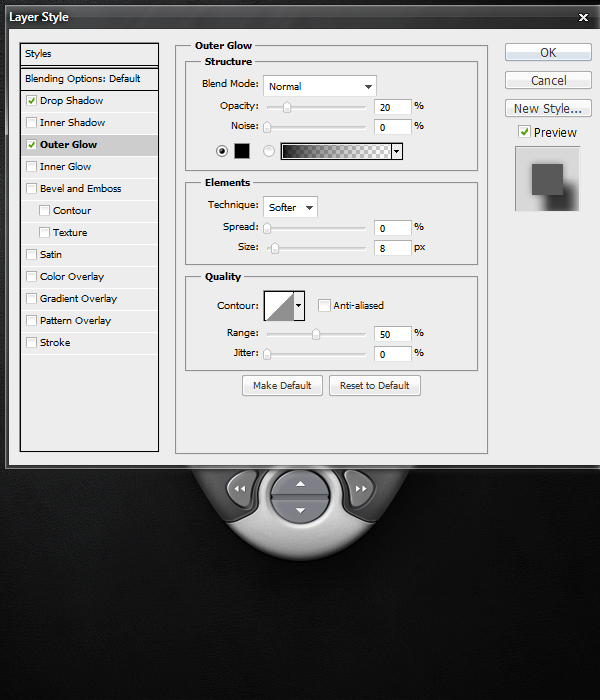
Task: Click the New Style... button
Action: pos(548,108)
